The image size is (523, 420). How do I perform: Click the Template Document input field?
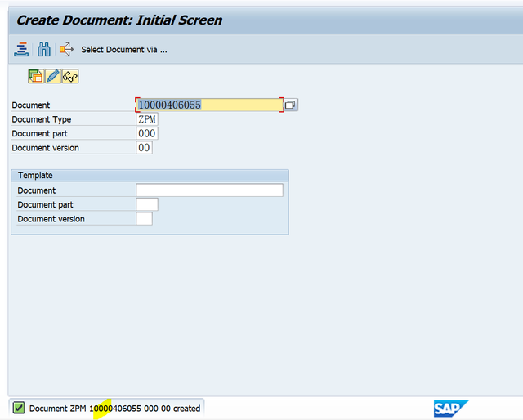[209, 190]
